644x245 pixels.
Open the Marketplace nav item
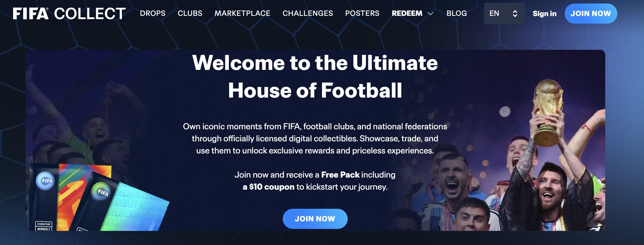point(242,13)
